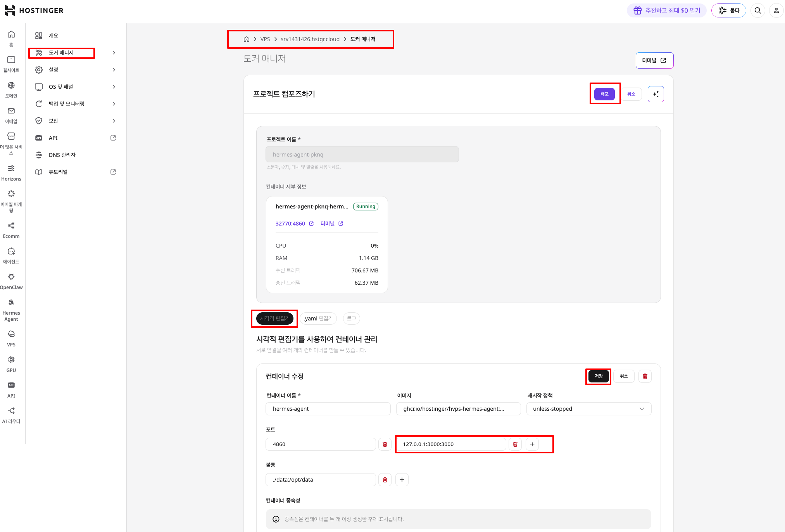Viewport: 785px width, 532px height.
Task: Open the OpenClaw icon
Action: [11, 277]
